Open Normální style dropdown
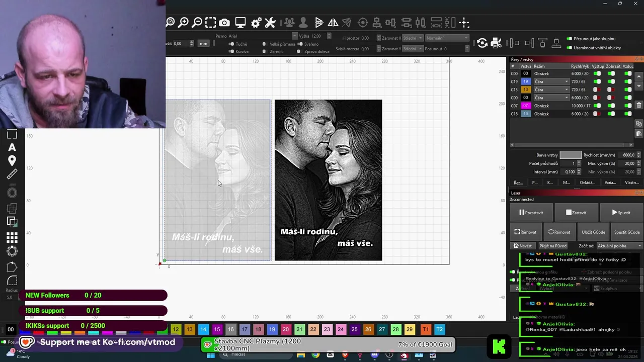This screenshot has height=362, width=644. tap(447, 38)
